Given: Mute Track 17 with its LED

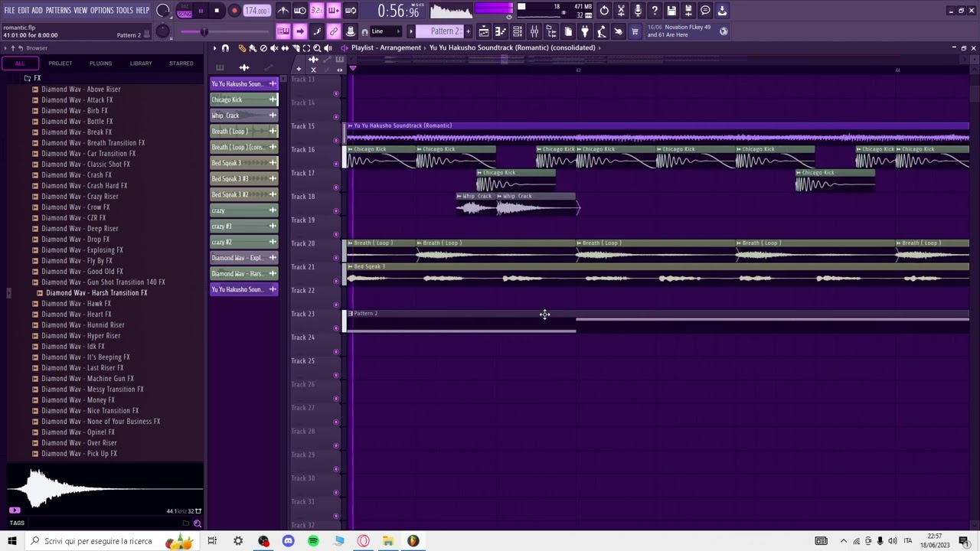Looking at the screenshot, I should click(336, 187).
